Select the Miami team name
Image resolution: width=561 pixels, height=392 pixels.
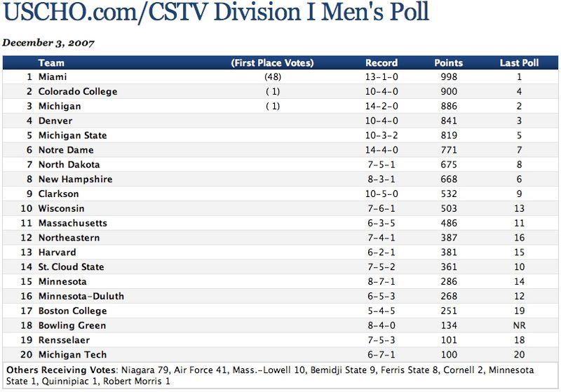[x=53, y=76]
